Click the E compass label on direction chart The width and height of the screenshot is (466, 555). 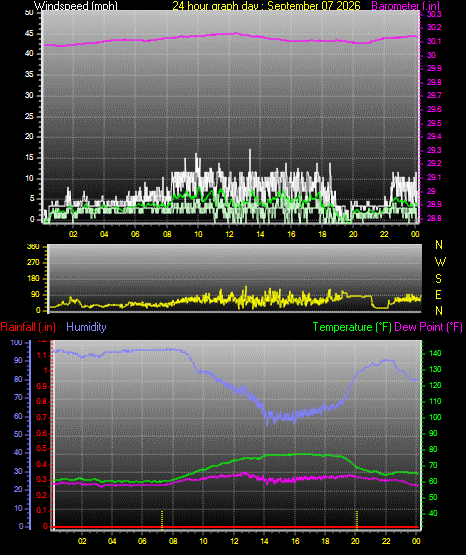[x=438, y=295]
